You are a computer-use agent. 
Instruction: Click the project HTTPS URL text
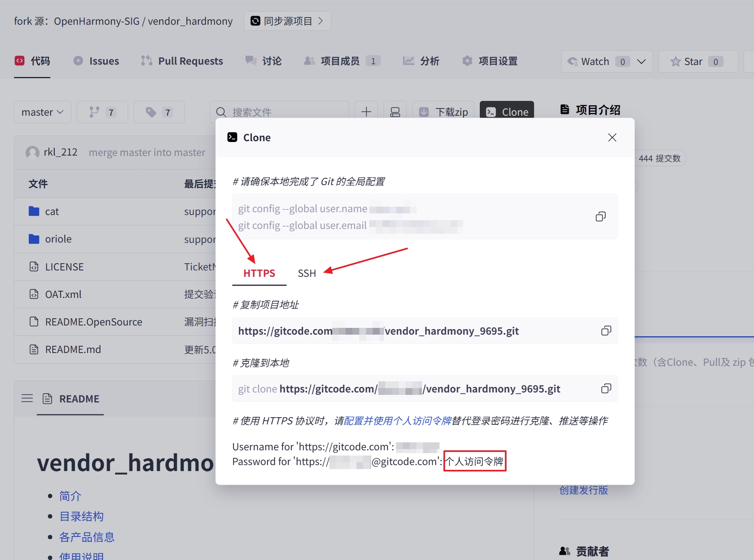[x=378, y=331]
